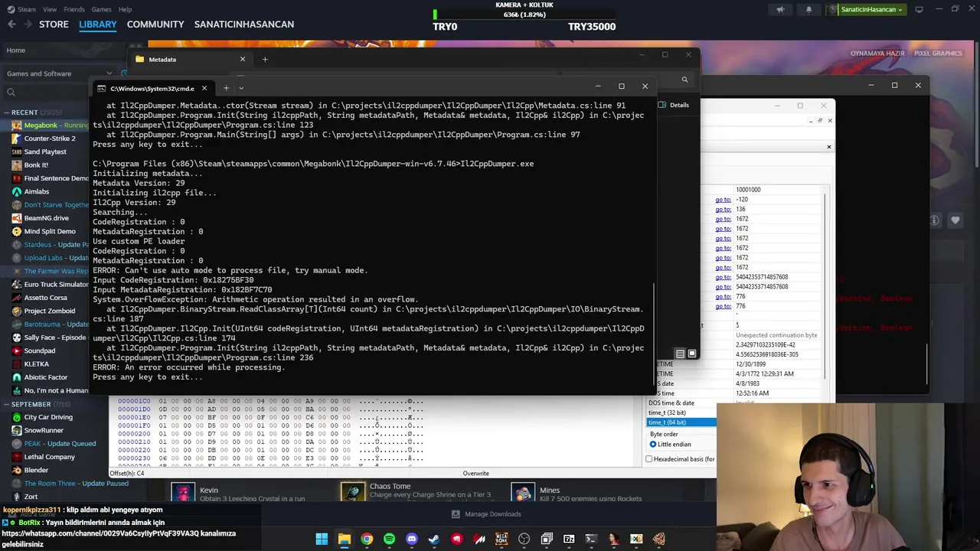Open Steam notifications bell
This screenshot has width=980, height=551.
808,9
